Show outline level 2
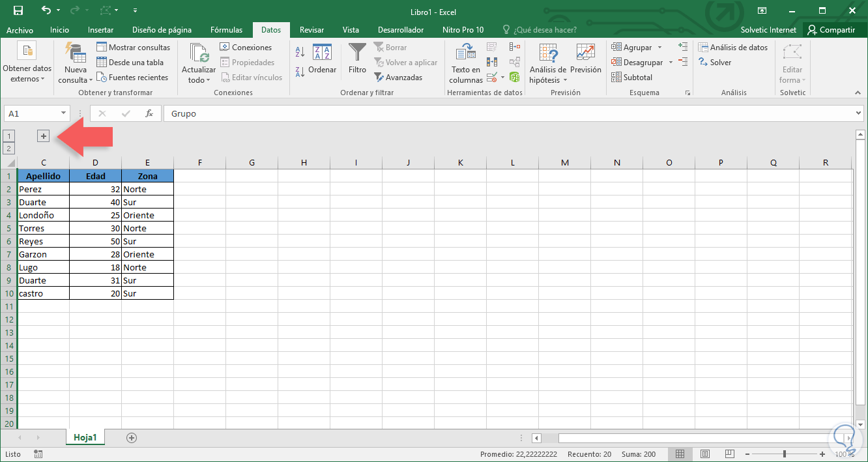This screenshot has height=462, width=868. (9, 149)
